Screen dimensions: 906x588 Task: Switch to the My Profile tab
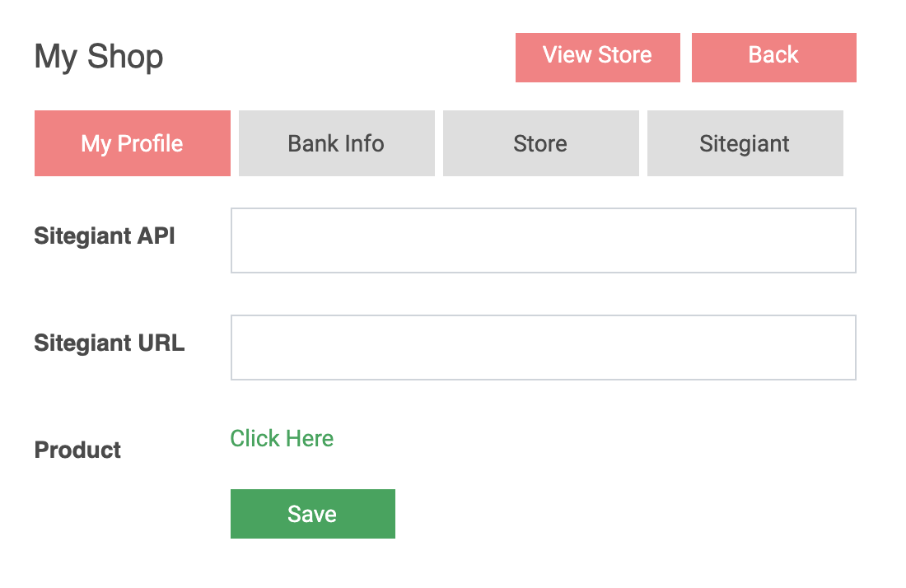tap(133, 143)
